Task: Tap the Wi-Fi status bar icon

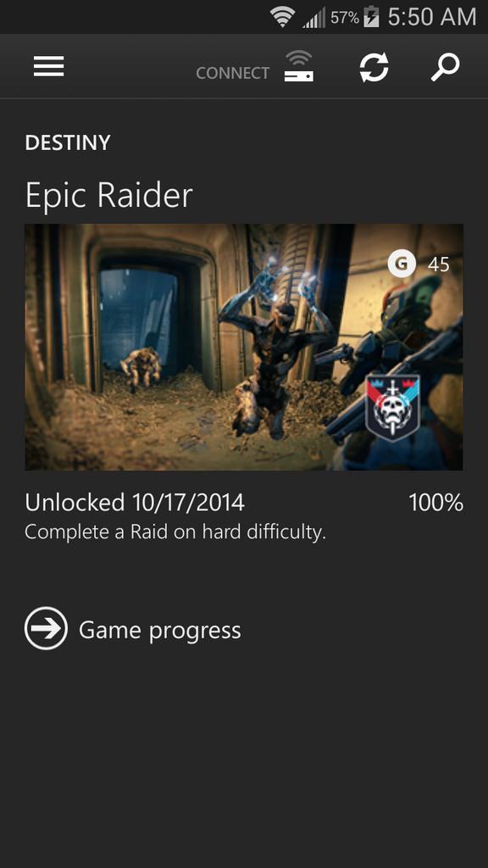Action: click(282, 17)
